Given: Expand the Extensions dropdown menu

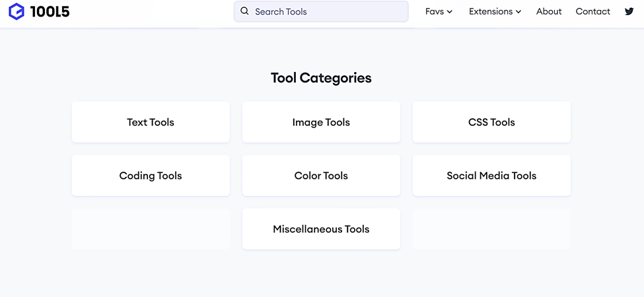Looking at the screenshot, I should pos(495,11).
